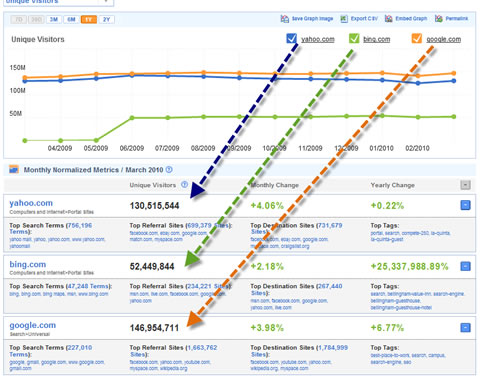480x388 pixels.
Task: Open the bing.com site profile link
Action: coord(28,264)
